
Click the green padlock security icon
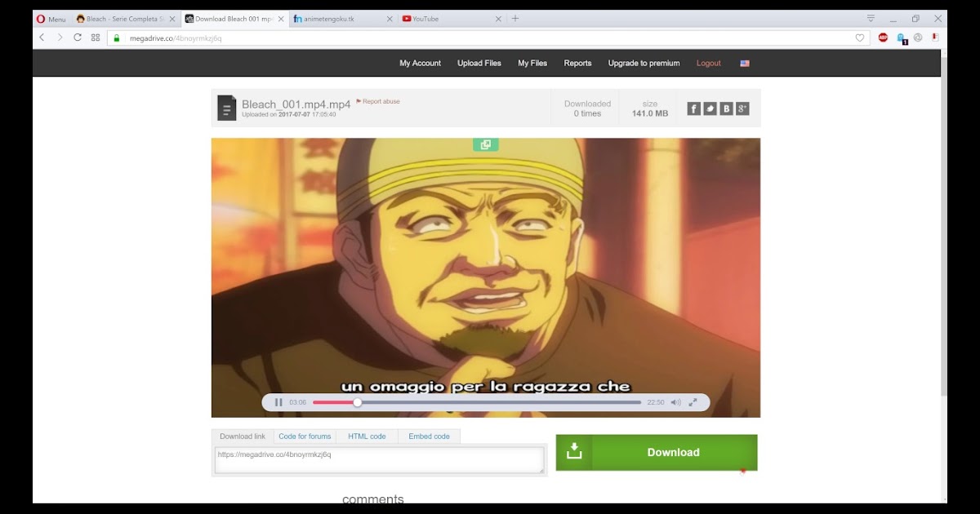(x=117, y=38)
